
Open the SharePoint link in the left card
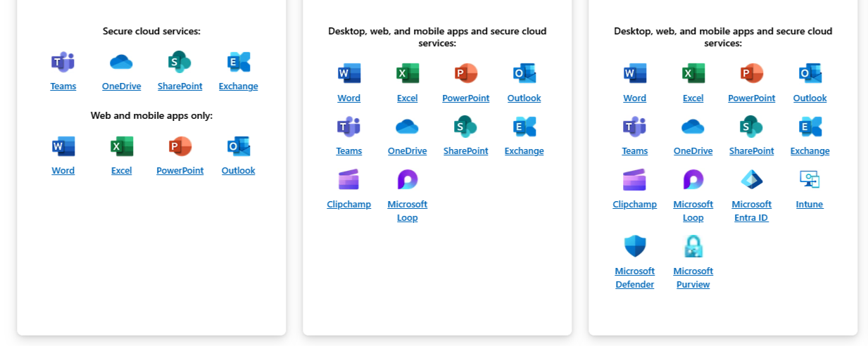(180, 86)
